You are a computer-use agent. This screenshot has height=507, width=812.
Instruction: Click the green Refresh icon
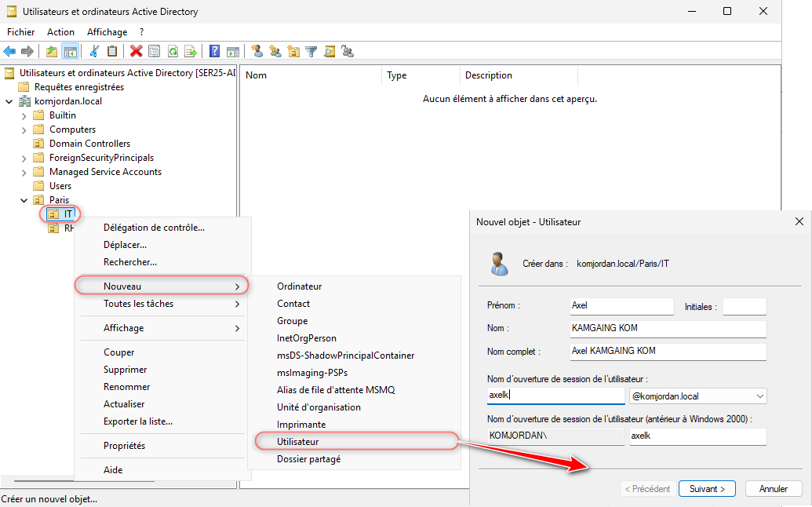tap(173, 51)
